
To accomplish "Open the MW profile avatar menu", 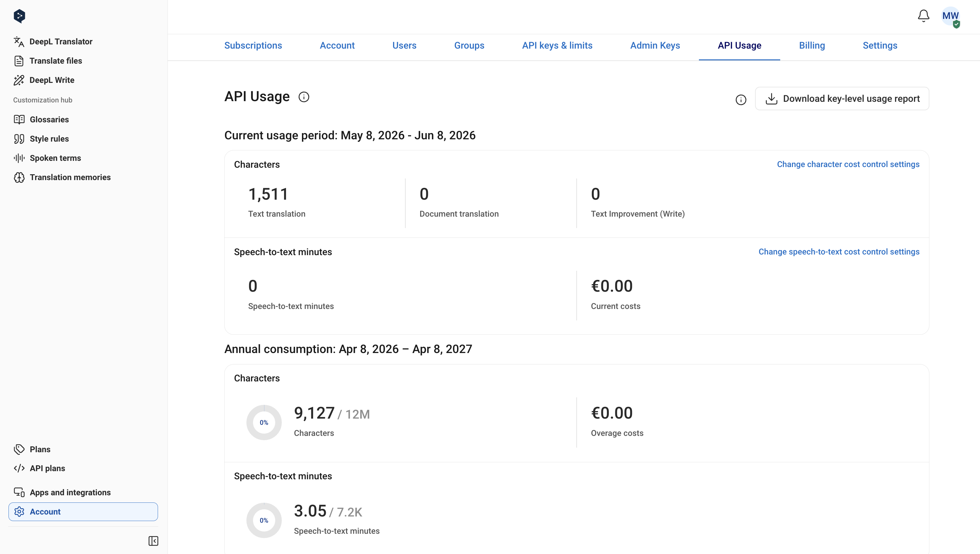I will click(950, 16).
